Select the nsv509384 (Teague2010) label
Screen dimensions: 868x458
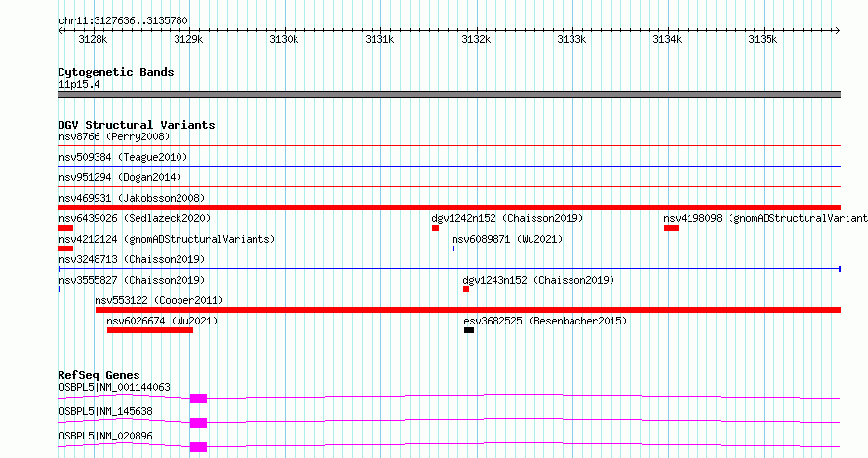tap(123, 157)
